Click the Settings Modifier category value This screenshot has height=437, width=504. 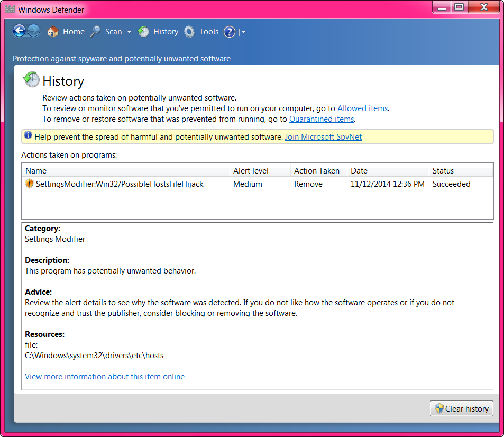point(55,239)
